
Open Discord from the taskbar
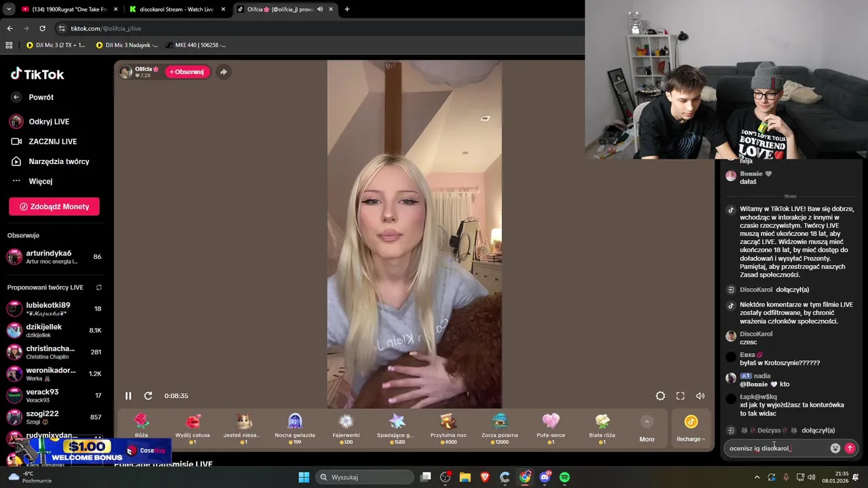545,477
